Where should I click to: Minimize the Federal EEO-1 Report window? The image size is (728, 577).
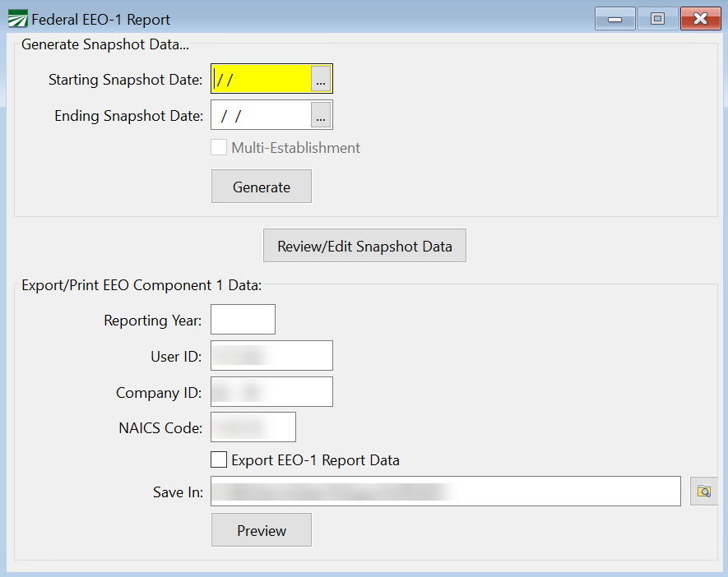[614, 18]
